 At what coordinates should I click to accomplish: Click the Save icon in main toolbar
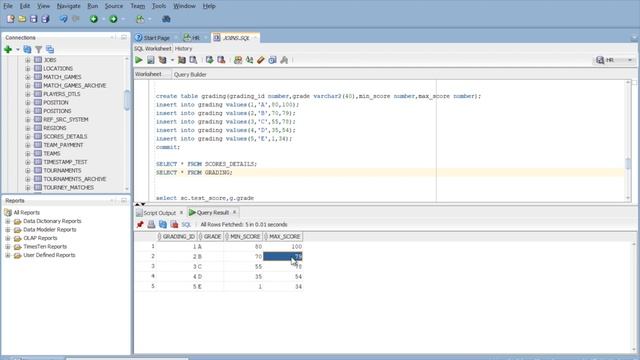33,19
